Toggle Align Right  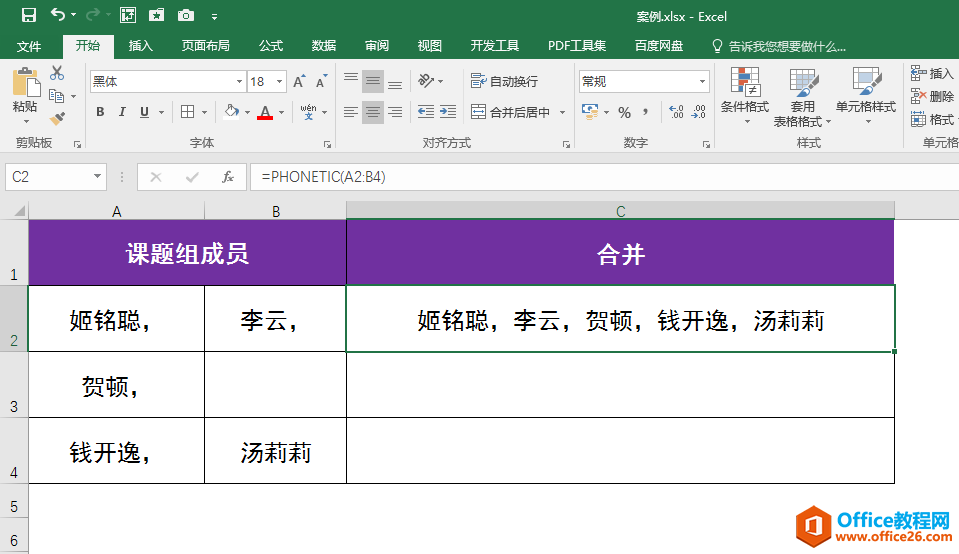pyautogui.click(x=395, y=112)
